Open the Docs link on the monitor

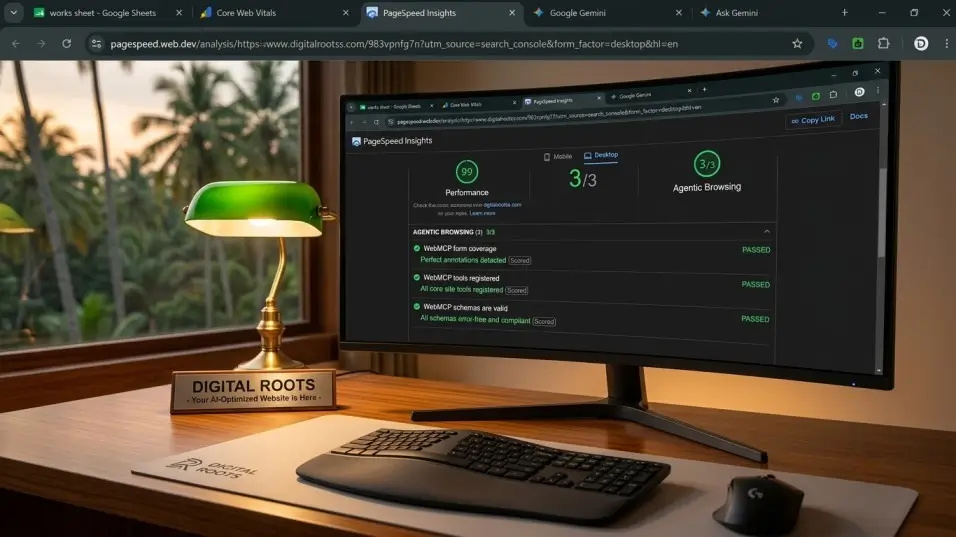point(858,116)
